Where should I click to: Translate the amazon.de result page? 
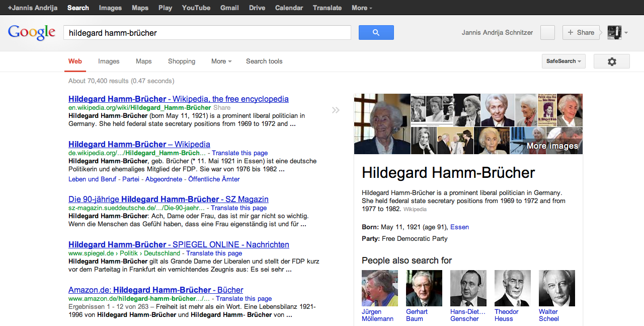click(244, 298)
